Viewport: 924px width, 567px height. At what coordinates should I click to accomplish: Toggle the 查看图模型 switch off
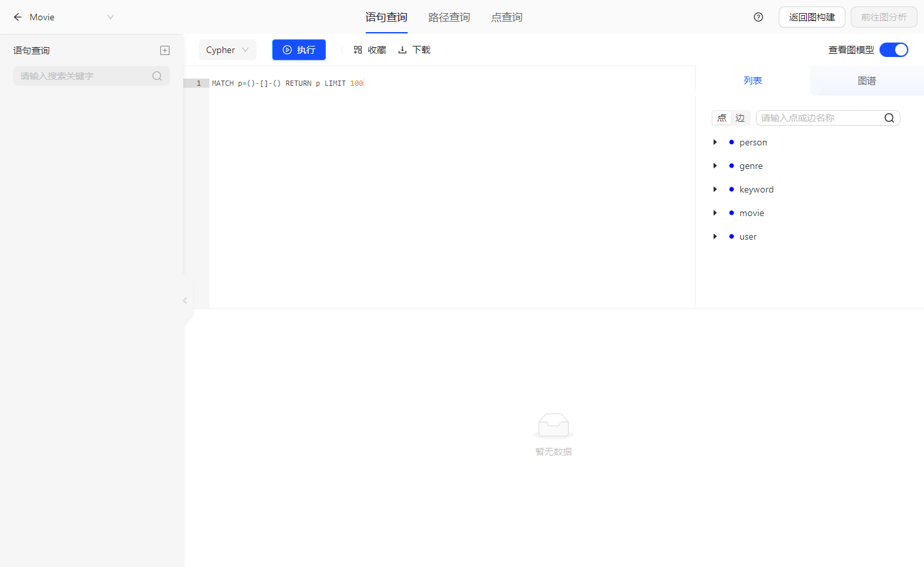(894, 50)
